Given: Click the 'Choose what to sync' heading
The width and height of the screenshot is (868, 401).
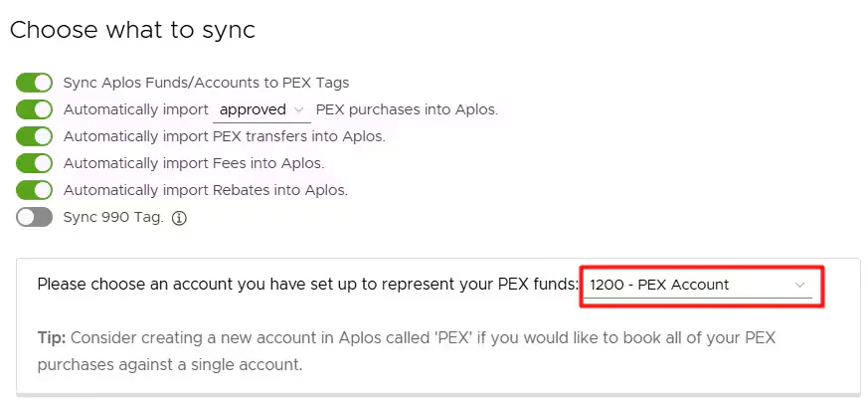Looking at the screenshot, I should click(x=132, y=30).
